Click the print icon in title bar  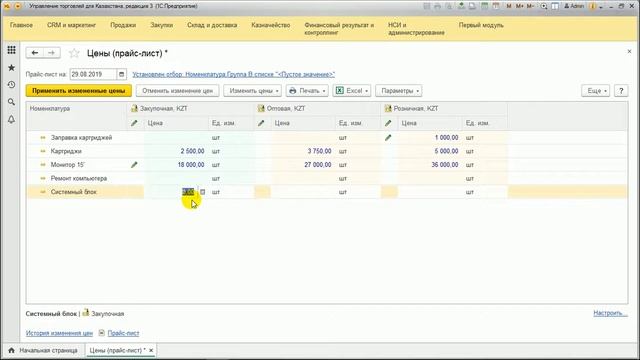(438, 6)
